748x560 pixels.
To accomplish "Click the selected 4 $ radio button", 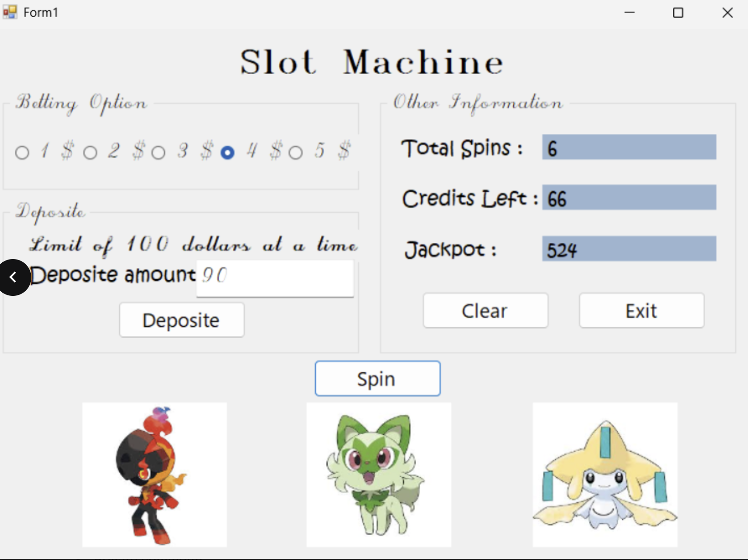I will (x=227, y=152).
